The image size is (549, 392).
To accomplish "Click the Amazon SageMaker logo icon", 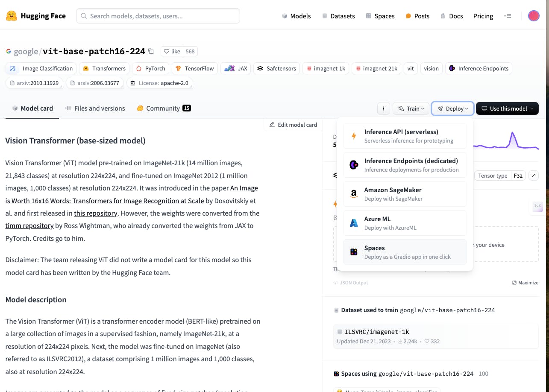I will 354,194.
